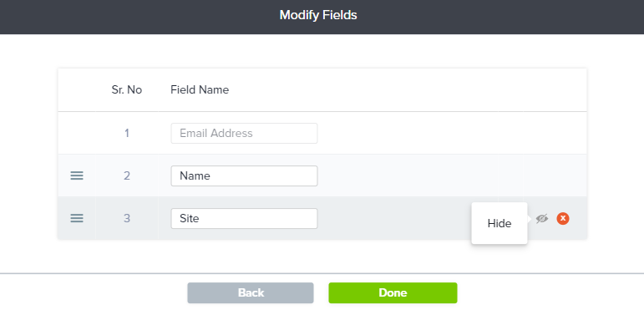Image resolution: width=644 pixels, height=310 pixels.
Task: Click the Hide tooltip popup
Action: (499, 223)
